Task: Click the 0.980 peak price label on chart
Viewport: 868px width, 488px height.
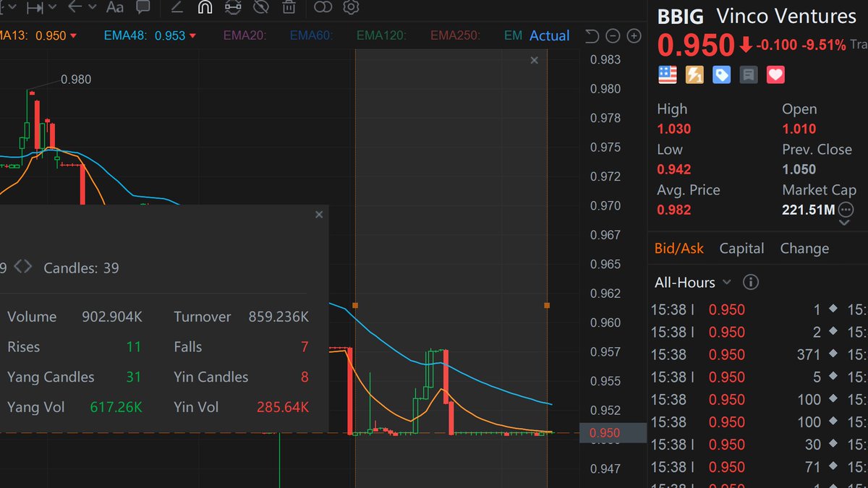Action: tap(76, 80)
